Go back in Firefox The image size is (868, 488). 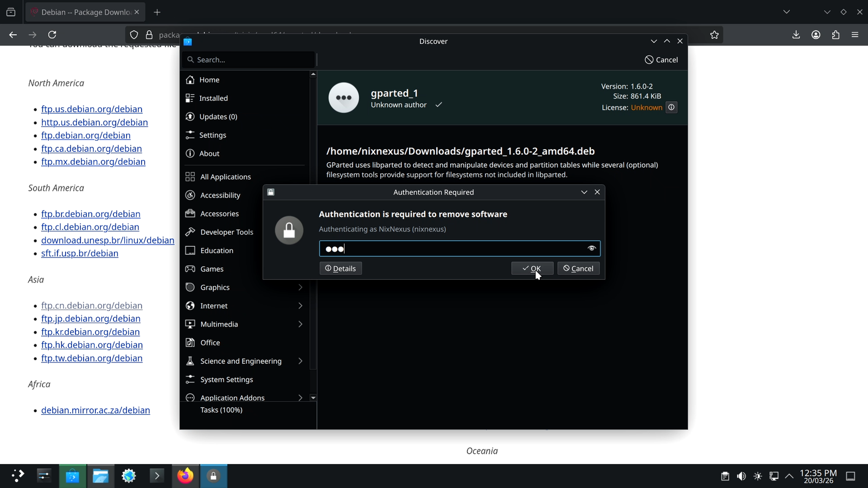point(13,35)
